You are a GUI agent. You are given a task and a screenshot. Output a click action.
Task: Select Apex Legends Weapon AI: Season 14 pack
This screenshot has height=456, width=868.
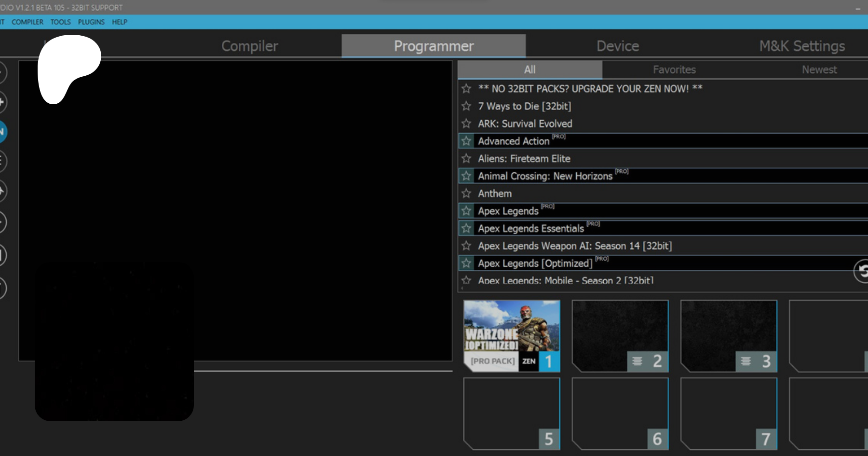point(574,246)
